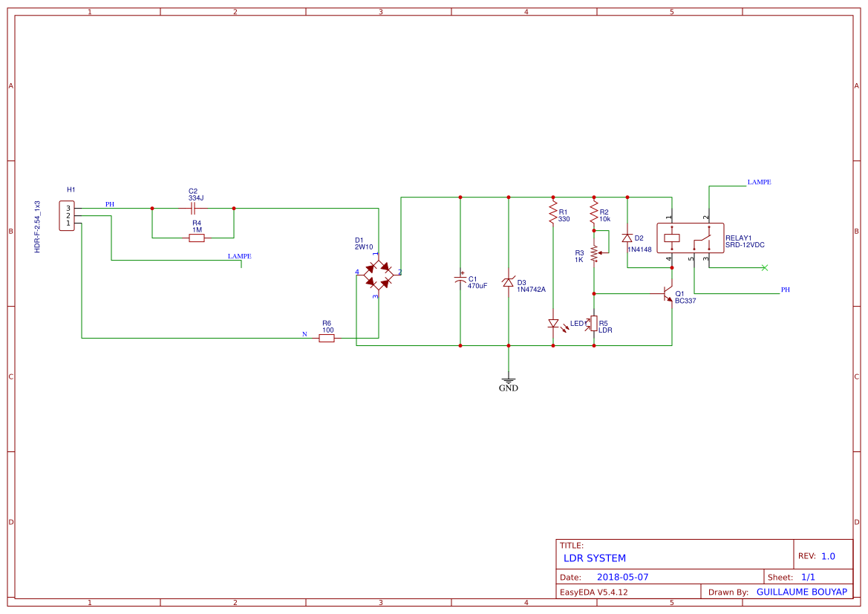This screenshot has width=868, height=614.
Task: Click the LDR SYSTEM title text
Action: [595, 558]
